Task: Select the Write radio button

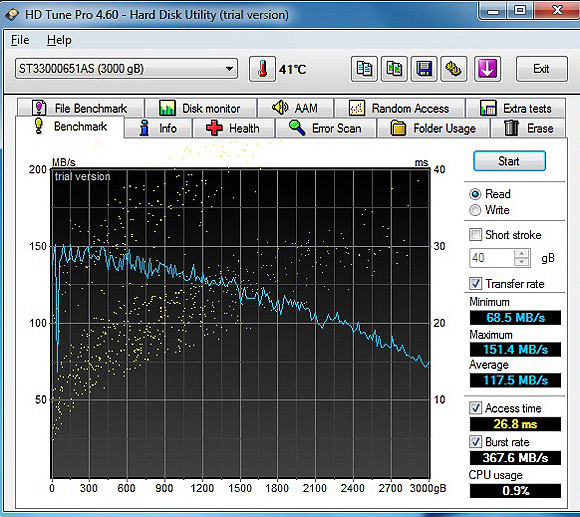Action: pos(475,210)
